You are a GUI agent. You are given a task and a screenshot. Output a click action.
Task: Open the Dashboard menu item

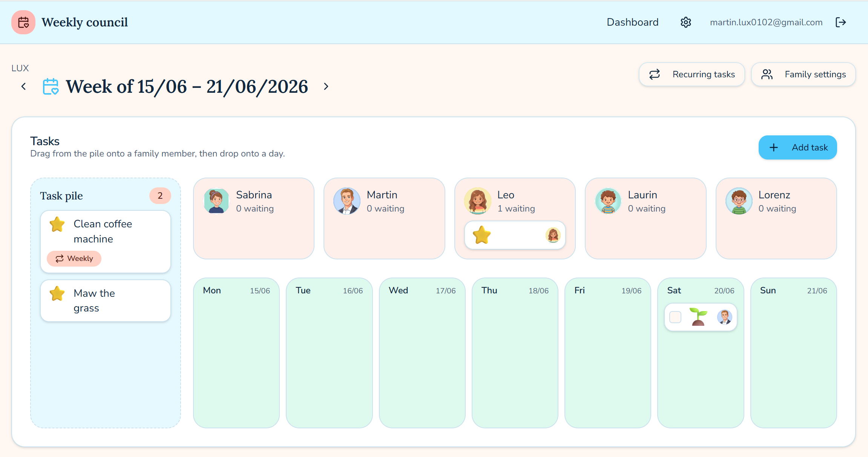click(x=632, y=22)
